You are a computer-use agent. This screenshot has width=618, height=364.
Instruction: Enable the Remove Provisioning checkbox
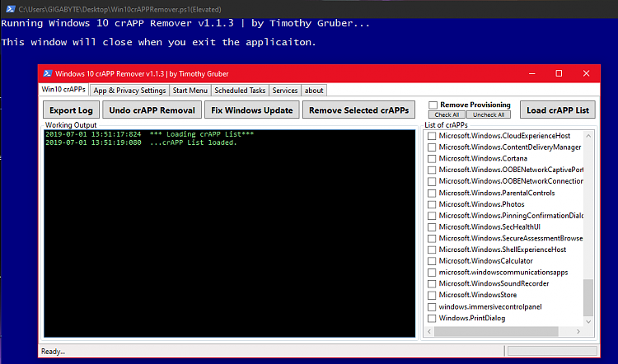click(433, 105)
